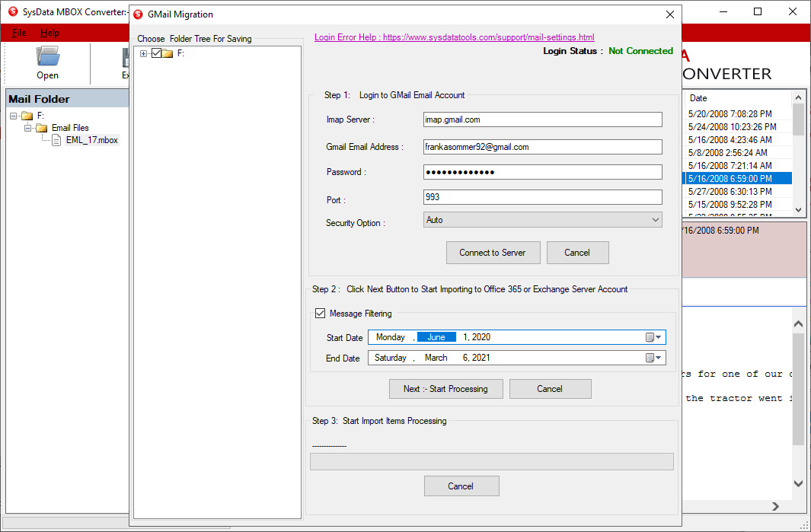Close the GMail Migration dialog
This screenshot has width=811, height=532.
(670, 14)
